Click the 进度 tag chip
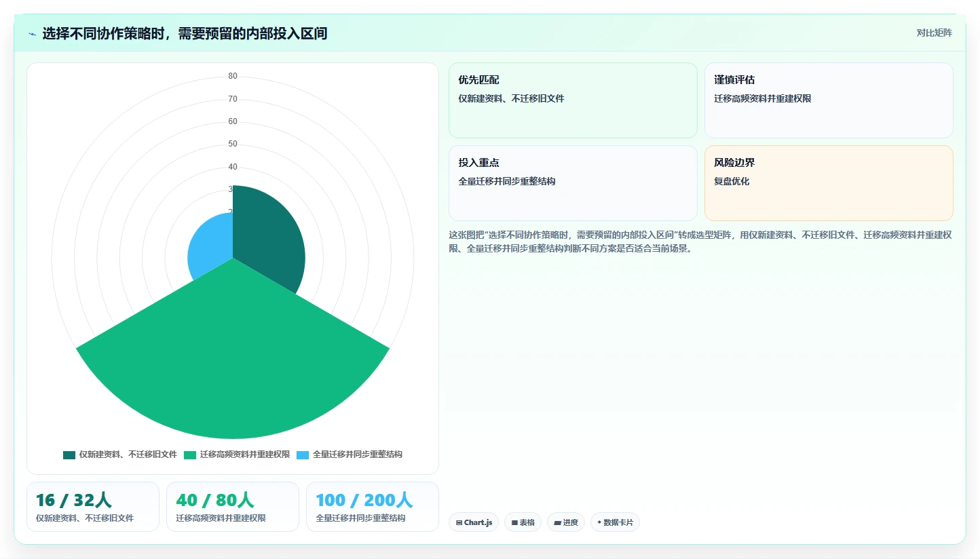 pos(566,522)
